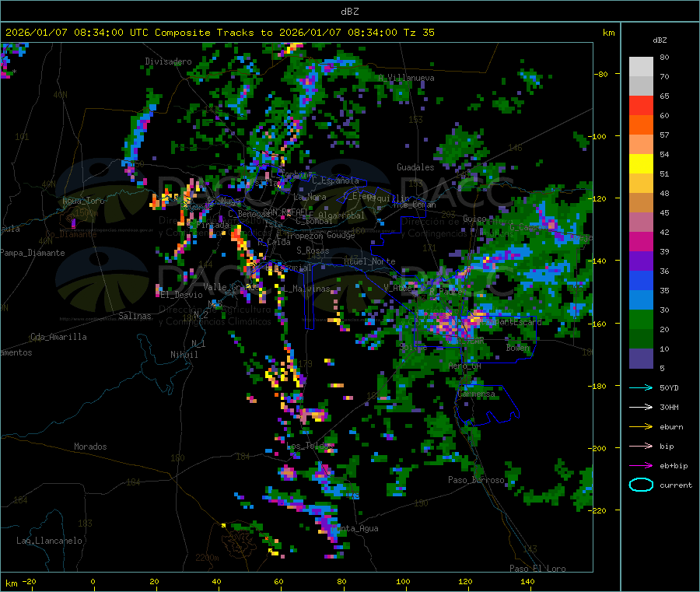Select the 10 dBZ slate purple swatch

click(x=641, y=359)
